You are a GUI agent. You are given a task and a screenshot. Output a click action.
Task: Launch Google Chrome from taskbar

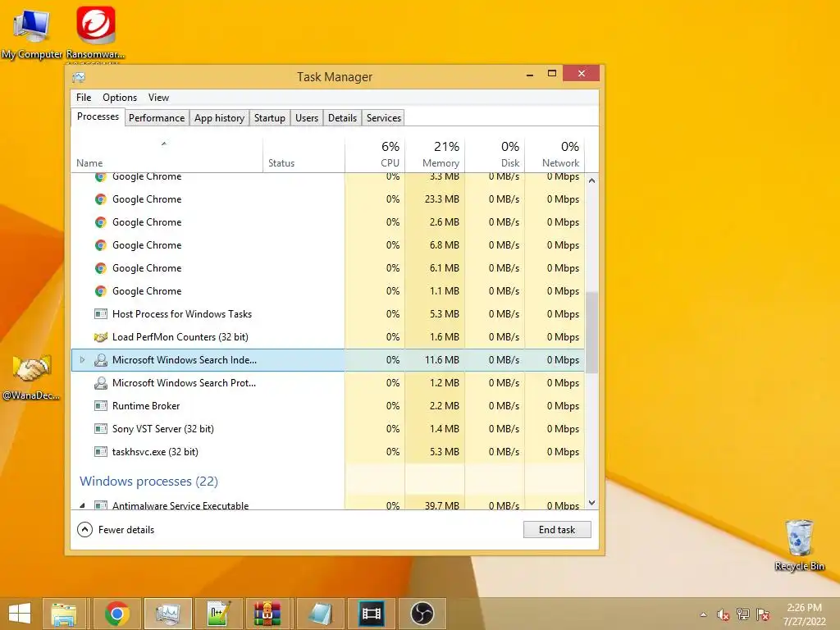click(116, 614)
